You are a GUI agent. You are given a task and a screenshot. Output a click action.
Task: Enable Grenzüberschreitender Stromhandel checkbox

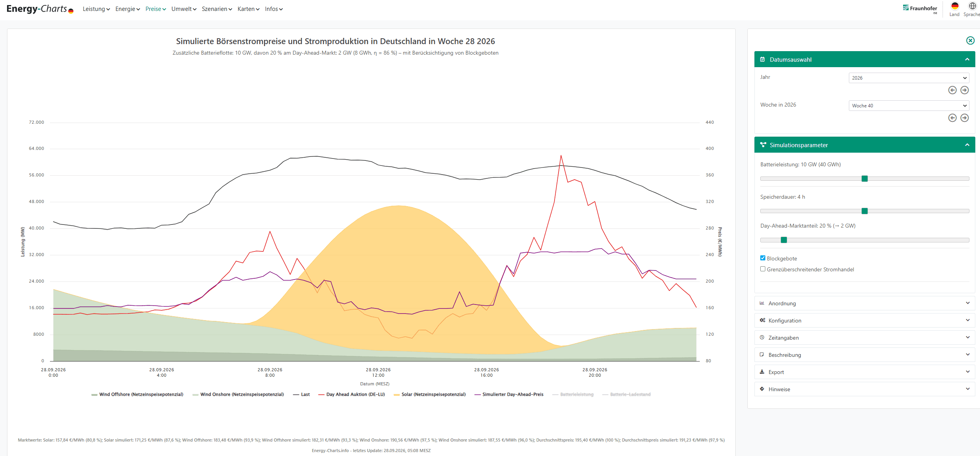click(x=763, y=269)
